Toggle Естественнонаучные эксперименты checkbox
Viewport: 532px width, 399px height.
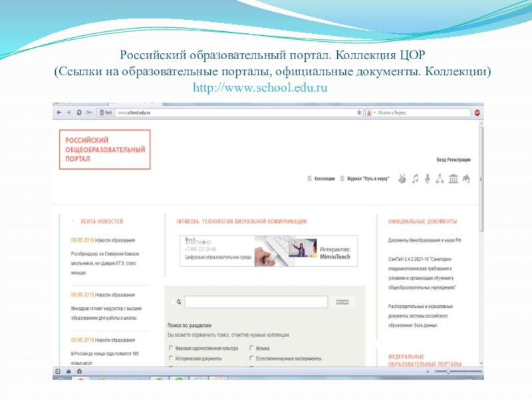251,358
